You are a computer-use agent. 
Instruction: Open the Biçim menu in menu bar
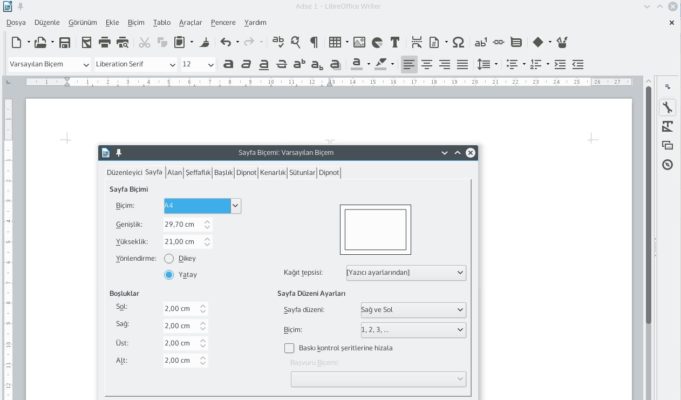136,21
